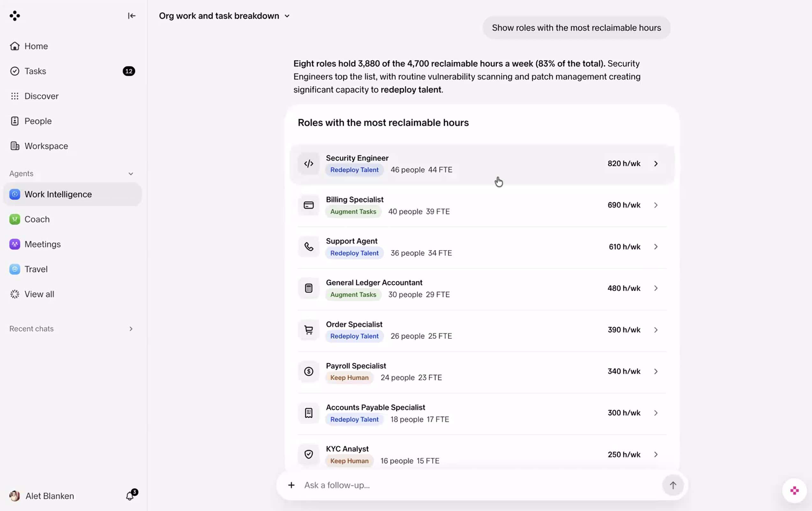Screen dimensions: 812x511
Task: Click the Redeploy Talent tag on Security Engineer
Action: [x=354, y=170]
